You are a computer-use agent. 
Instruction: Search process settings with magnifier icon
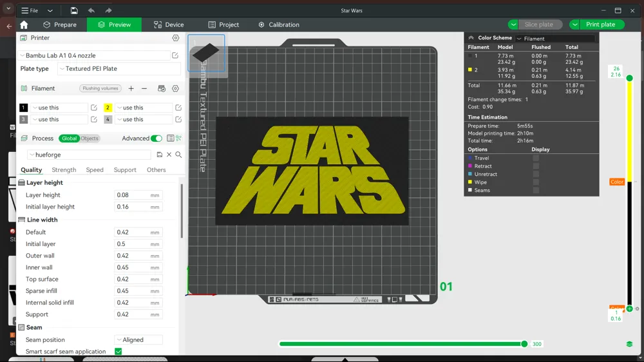[178, 155]
